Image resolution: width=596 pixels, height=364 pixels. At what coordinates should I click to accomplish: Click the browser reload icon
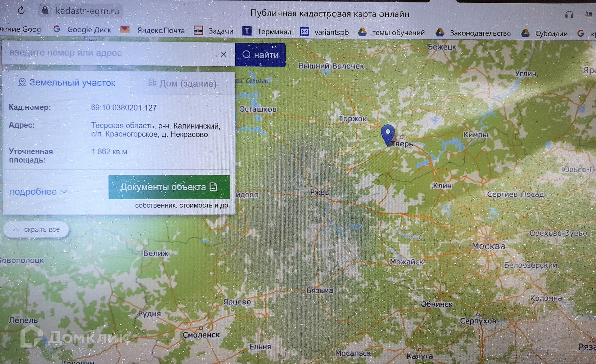[21, 11]
